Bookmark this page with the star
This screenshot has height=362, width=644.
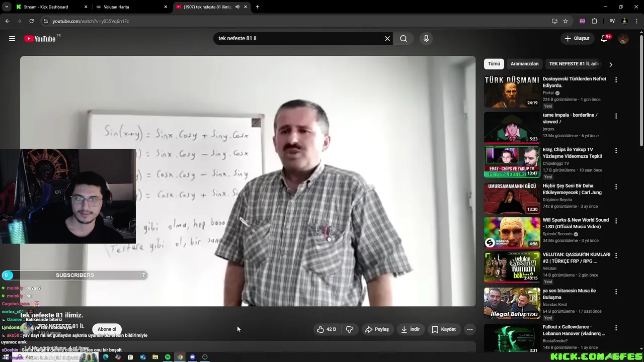click(566, 21)
